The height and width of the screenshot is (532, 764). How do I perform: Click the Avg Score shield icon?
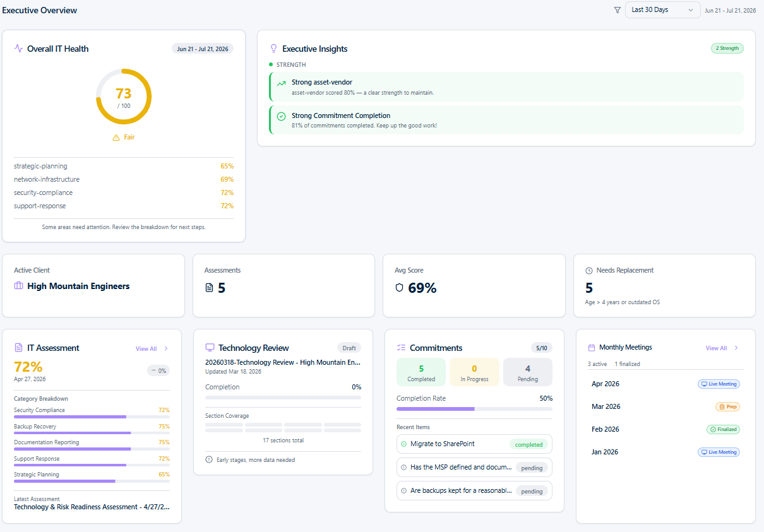(x=399, y=288)
